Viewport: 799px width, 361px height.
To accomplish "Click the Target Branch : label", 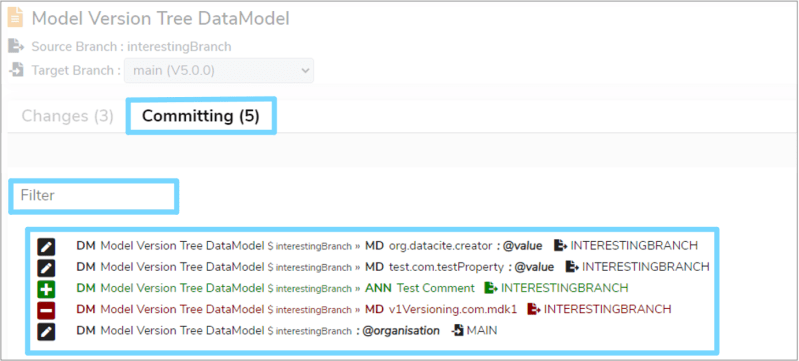I will (x=75, y=70).
